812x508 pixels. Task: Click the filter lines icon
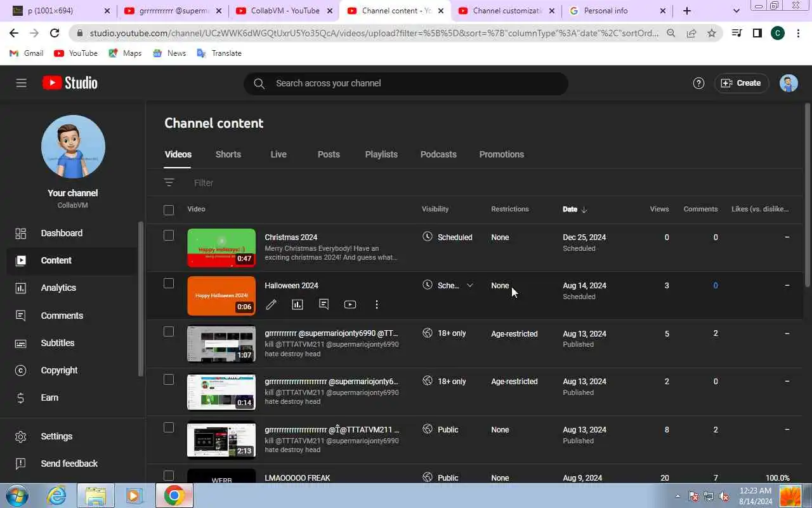tap(169, 182)
